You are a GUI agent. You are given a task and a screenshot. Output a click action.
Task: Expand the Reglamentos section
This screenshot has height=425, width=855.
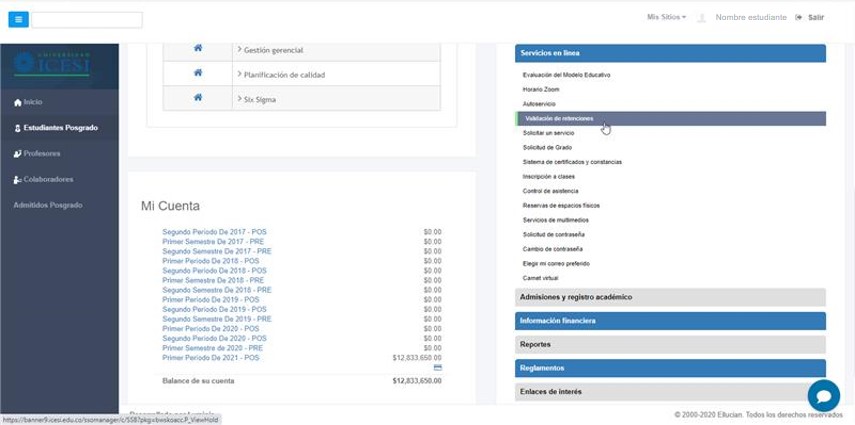670,368
